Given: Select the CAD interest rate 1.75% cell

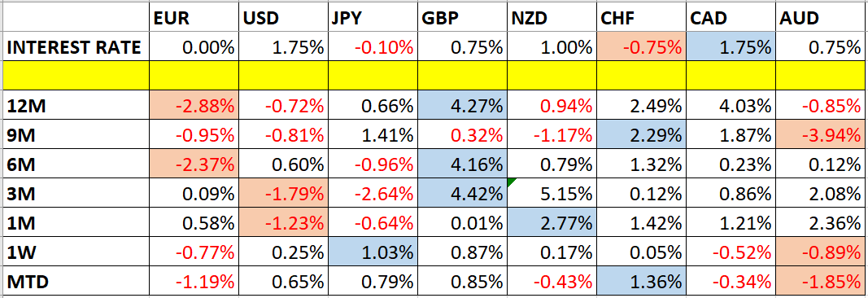Looking at the screenshot, I should coord(731,48).
